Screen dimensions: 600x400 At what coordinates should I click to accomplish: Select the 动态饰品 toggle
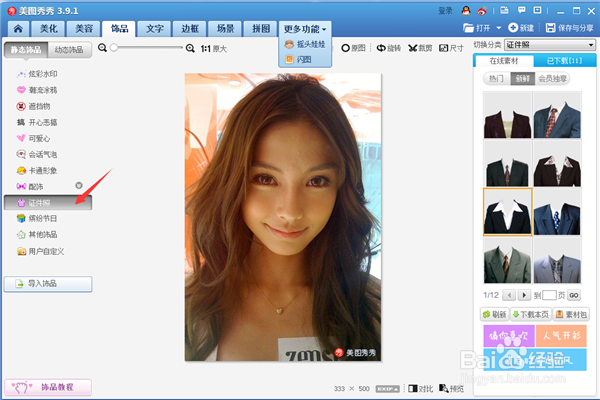69,50
